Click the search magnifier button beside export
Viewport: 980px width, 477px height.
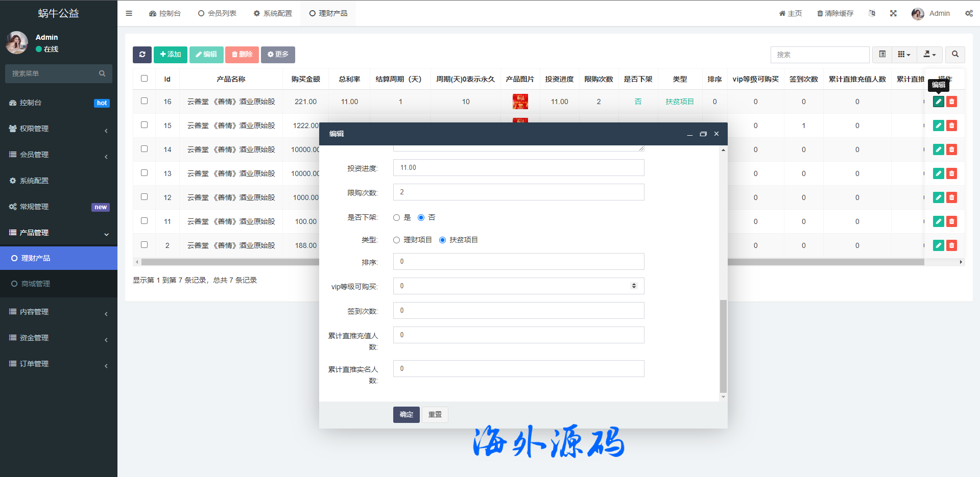[955, 55]
